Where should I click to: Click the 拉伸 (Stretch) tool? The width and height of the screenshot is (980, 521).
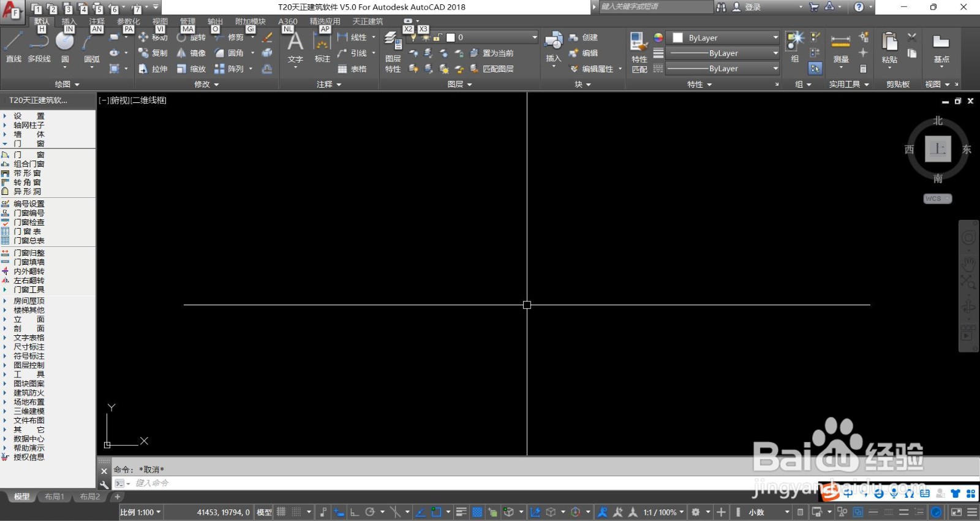click(153, 69)
